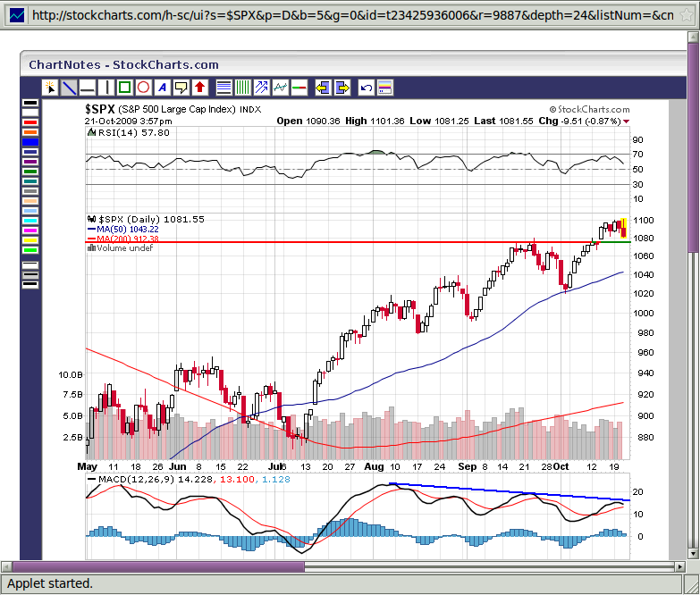Image resolution: width=700 pixels, height=595 pixels.
Task: Click the purple horizontal scrollbar thumb
Action: 158,567
